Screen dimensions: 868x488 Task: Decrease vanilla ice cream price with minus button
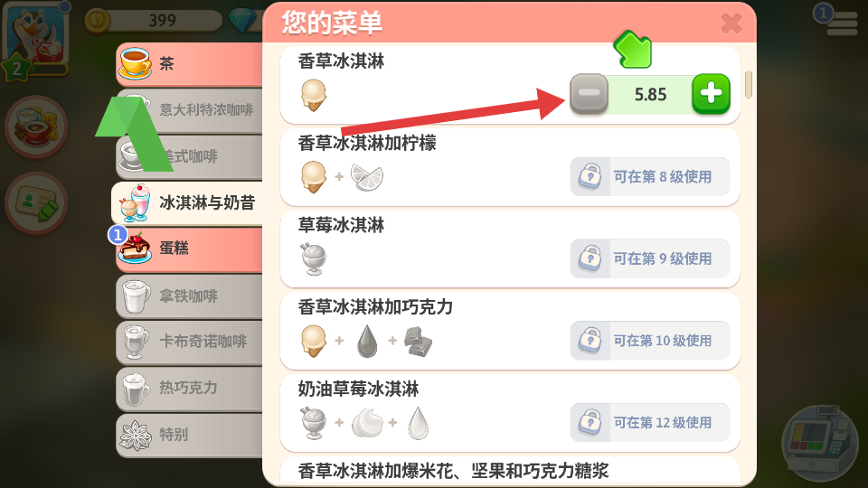(x=589, y=94)
